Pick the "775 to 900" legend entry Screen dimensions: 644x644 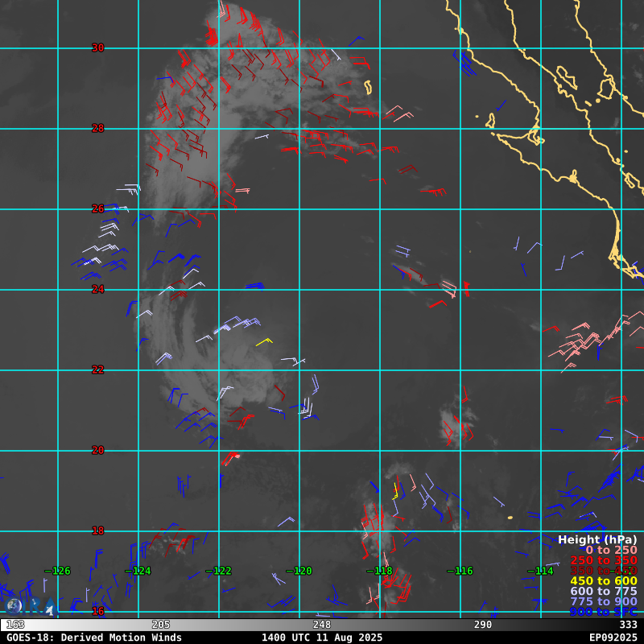pyautogui.click(x=603, y=602)
